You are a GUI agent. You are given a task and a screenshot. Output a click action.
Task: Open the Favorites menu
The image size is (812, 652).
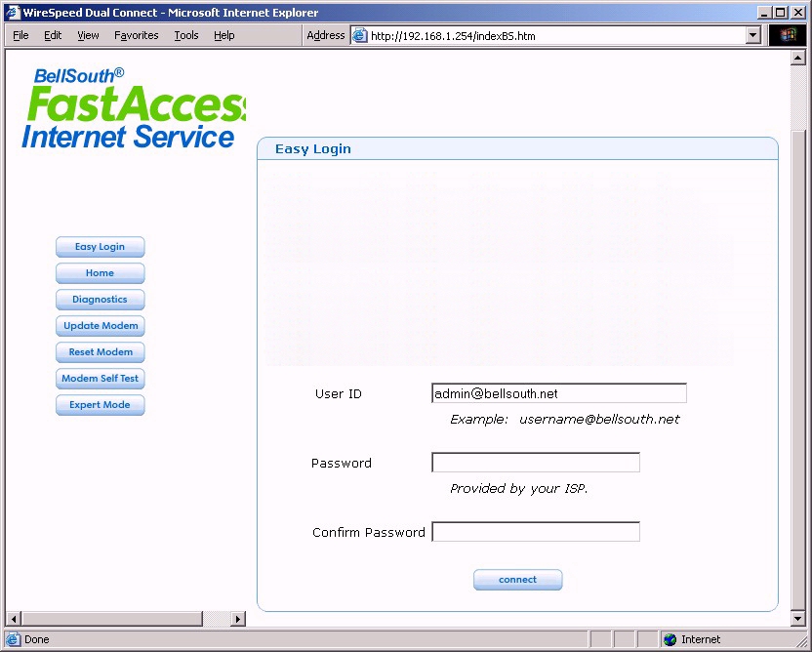click(137, 35)
